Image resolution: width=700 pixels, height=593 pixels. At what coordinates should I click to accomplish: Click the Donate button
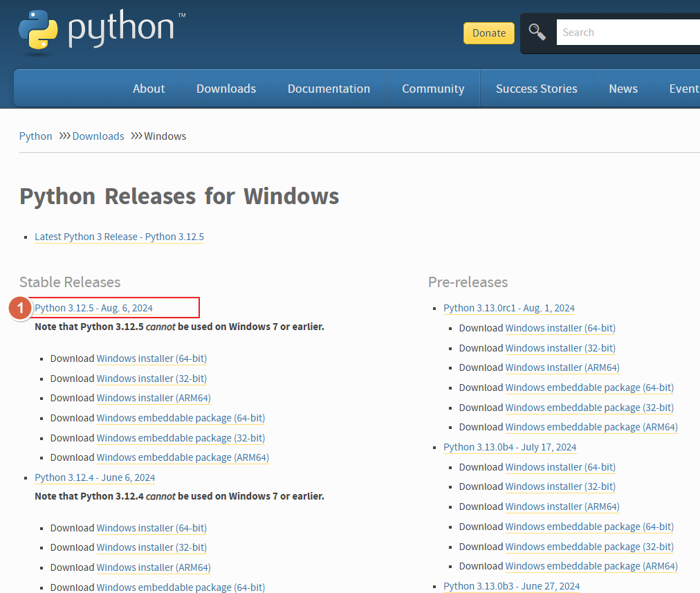coord(489,33)
